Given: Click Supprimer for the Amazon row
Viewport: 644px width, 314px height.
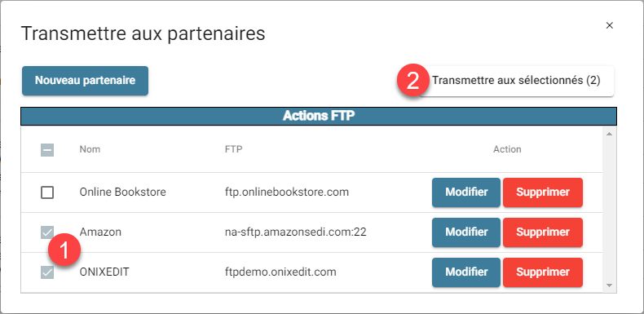Looking at the screenshot, I should pos(543,232).
